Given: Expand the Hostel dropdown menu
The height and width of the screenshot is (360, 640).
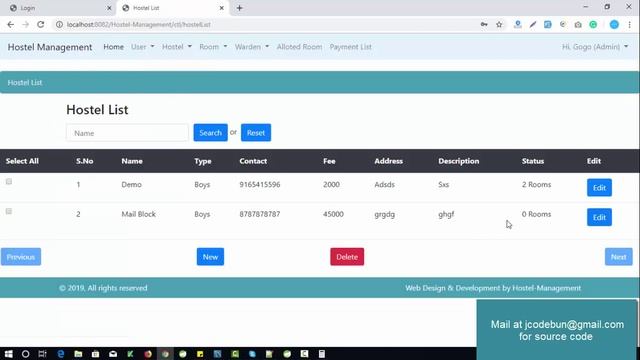Looking at the screenshot, I should point(177,47).
